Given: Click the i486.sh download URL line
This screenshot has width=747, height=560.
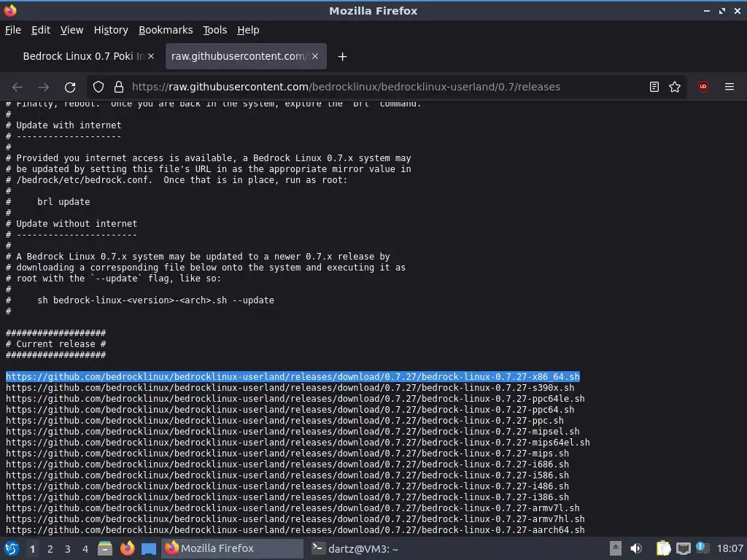Looking at the screenshot, I should (x=287, y=486).
